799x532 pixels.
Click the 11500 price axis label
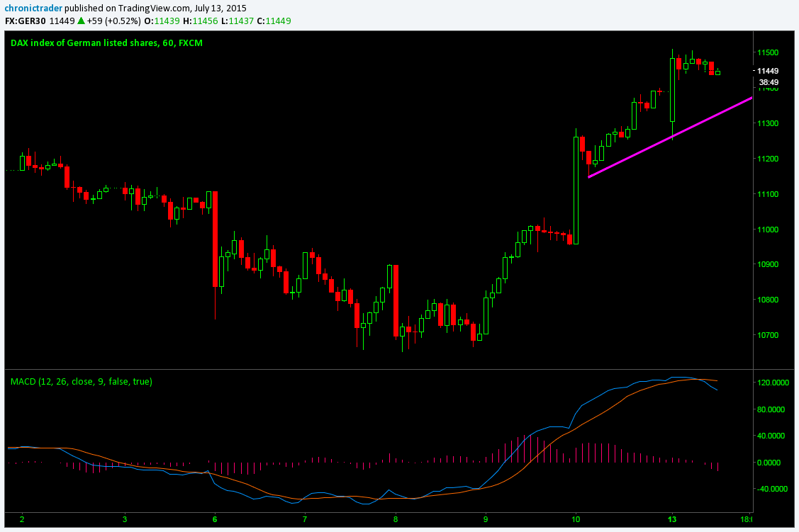point(769,53)
